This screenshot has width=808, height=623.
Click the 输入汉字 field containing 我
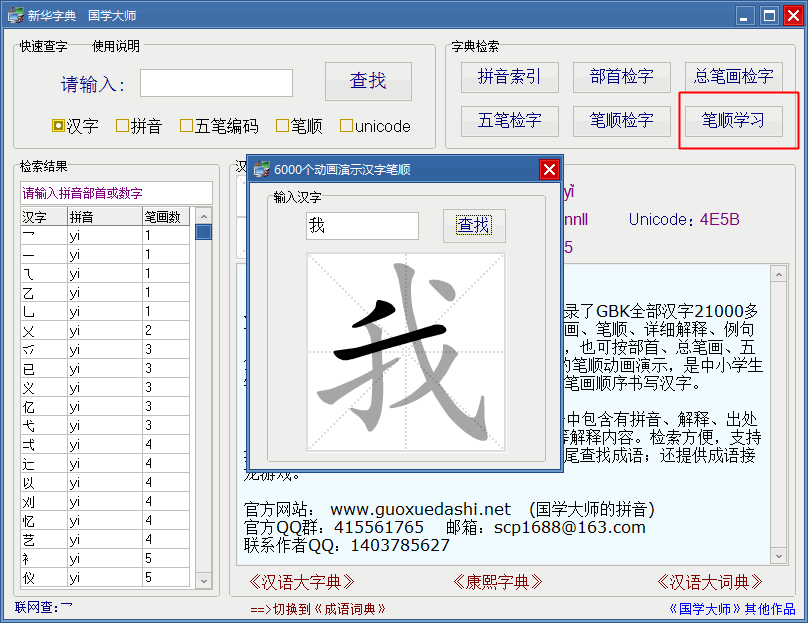362,226
